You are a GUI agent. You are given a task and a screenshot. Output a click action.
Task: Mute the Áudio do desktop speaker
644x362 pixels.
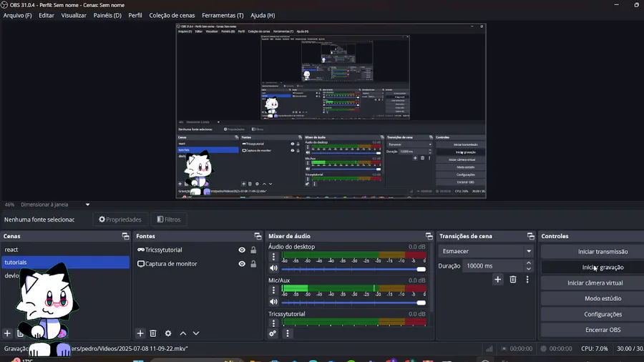click(x=273, y=268)
